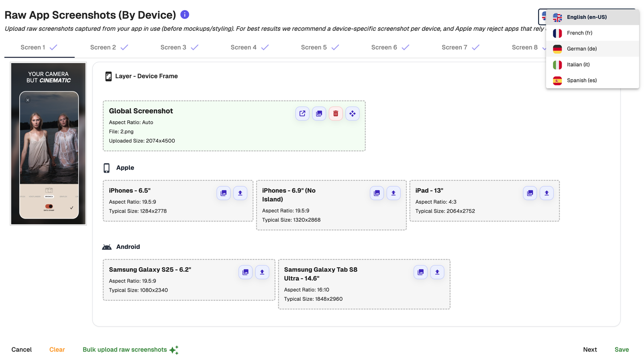Choose German (de) language option

pos(581,49)
